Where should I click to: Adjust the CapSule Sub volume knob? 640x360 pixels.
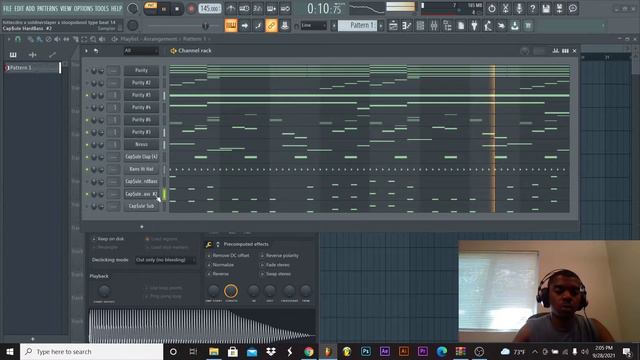point(101,207)
